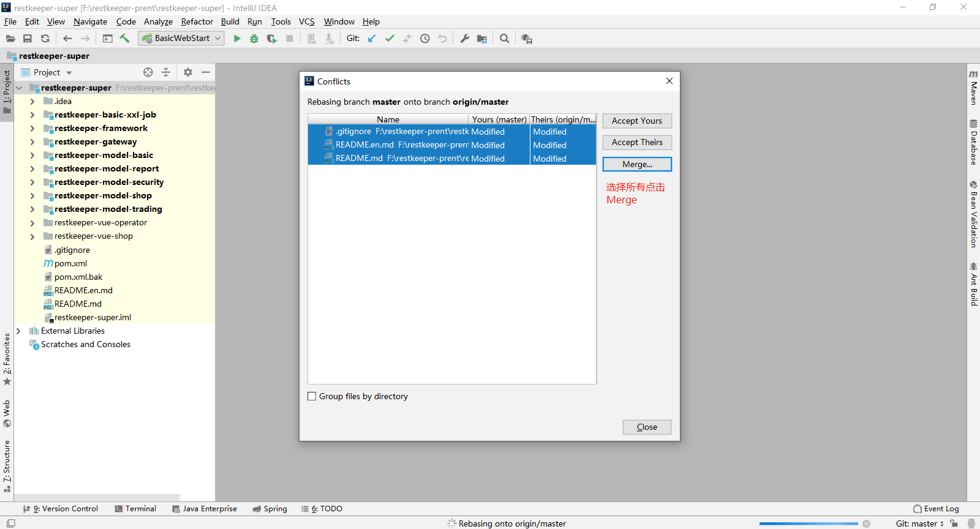Open Git history clock icon

[425, 39]
